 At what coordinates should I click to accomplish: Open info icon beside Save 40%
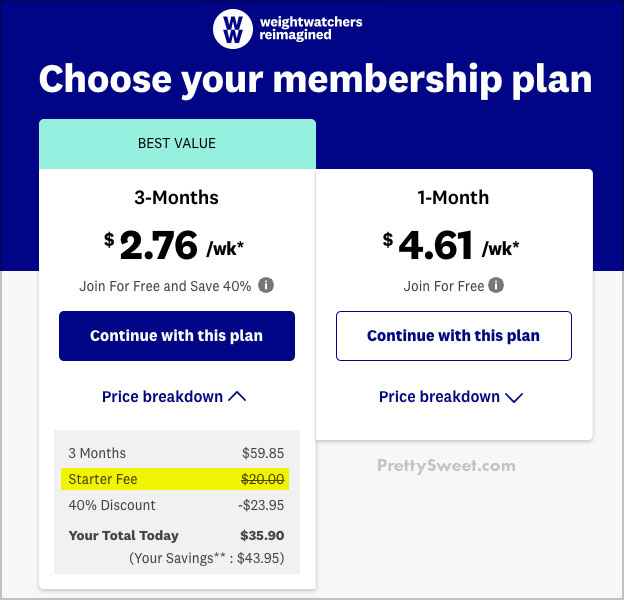(x=266, y=285)
